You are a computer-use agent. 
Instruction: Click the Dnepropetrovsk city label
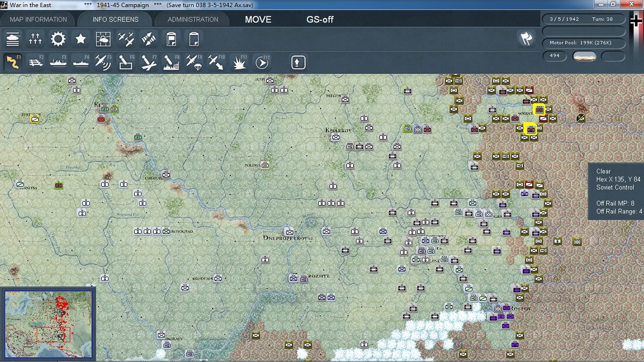(x=289, y=239)
